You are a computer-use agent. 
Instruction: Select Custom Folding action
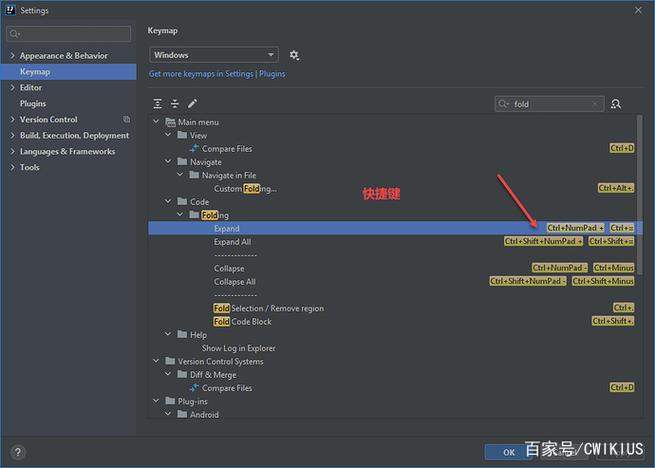point(245,188)
